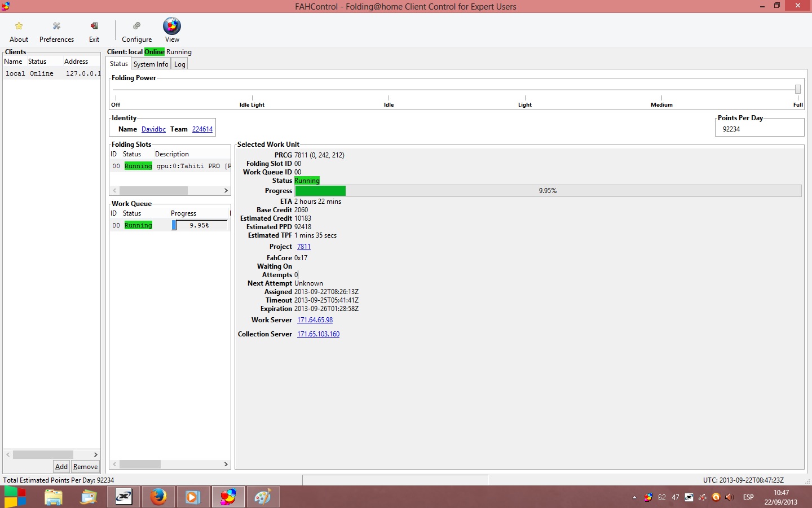Open the second taskbar folder icon
The height and width of the screenshot is (508, 812).
[89, 497]
